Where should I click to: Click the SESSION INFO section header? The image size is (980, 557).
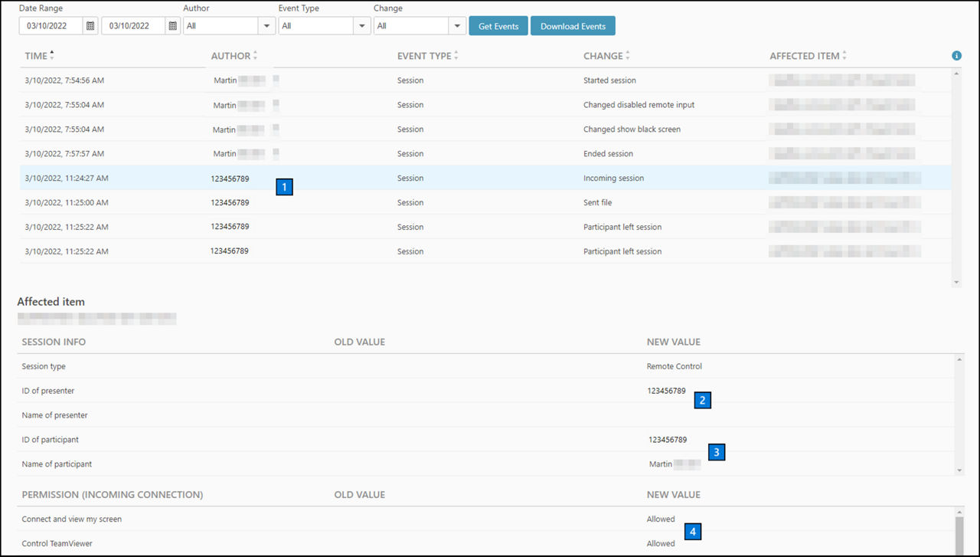tap(54, 342)
